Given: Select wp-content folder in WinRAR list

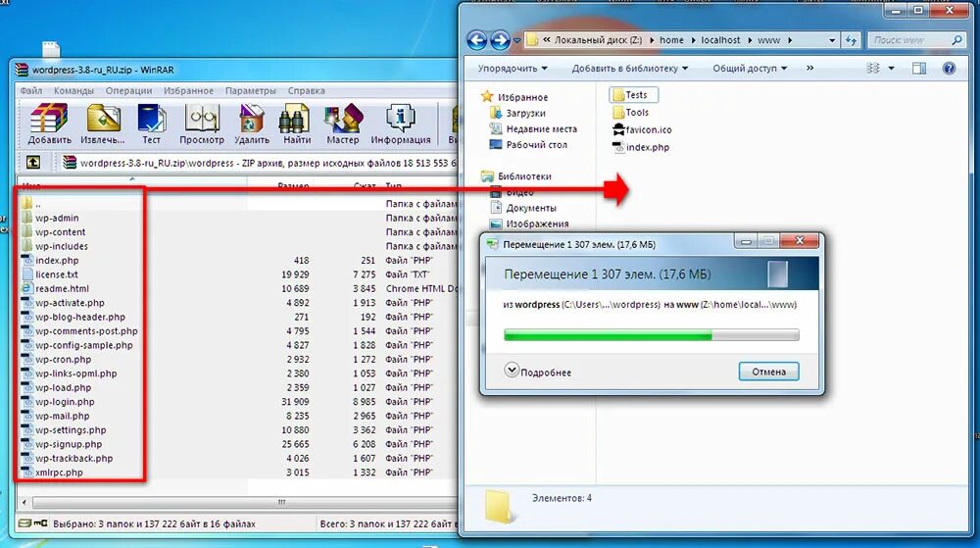Looking at the screenshot, I should 60,231.
